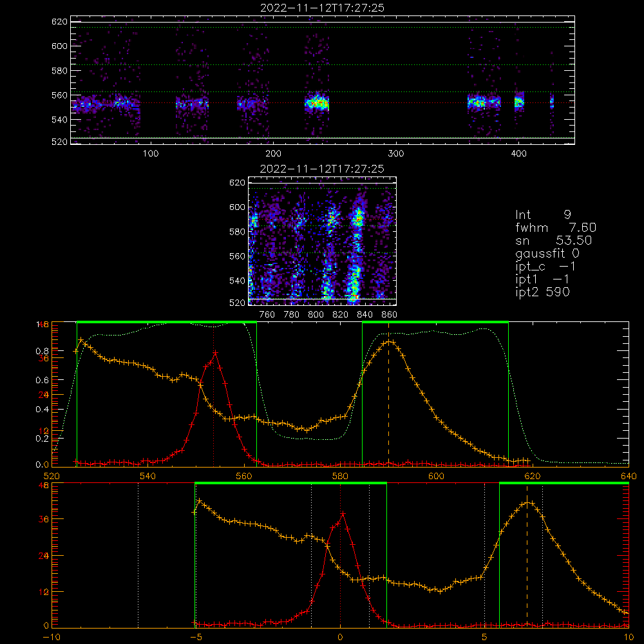Screen dimensions: 644x644
Task: Click x-axis label 100 on top spectrogram
Action: pos(151,154)
